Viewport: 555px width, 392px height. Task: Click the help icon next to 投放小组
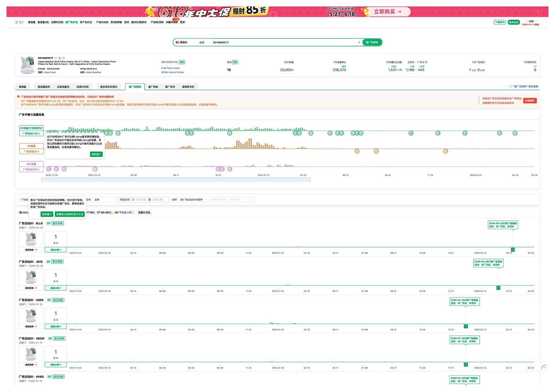click(x=133, y=213)
